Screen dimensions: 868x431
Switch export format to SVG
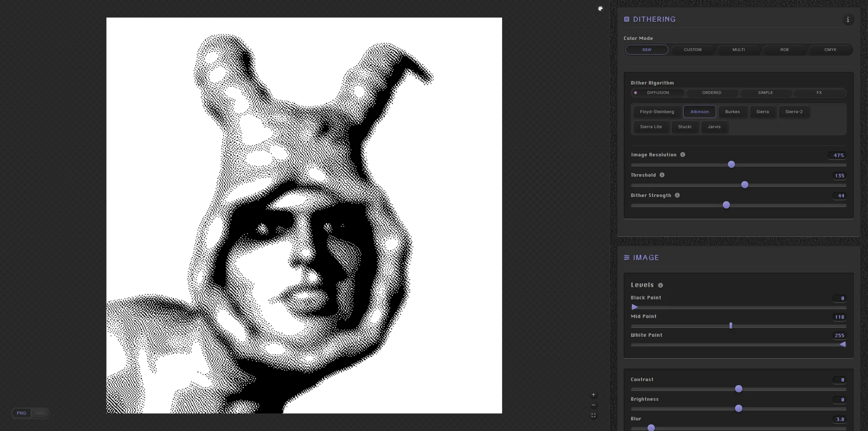point(39,413)
